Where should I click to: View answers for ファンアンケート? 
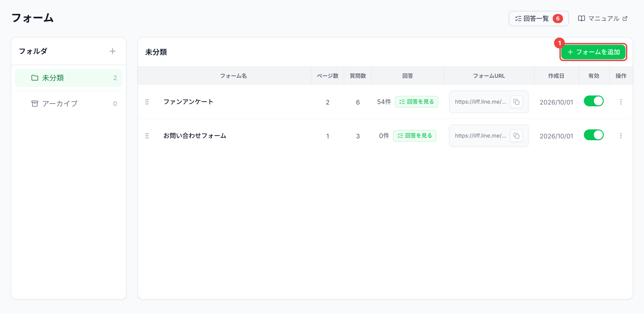tap(416, 102)
